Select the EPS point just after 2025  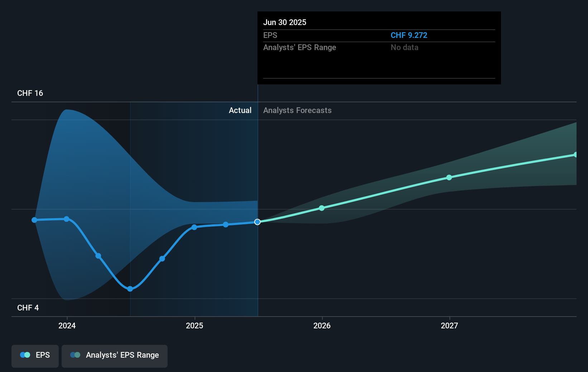tap(226, 225)
